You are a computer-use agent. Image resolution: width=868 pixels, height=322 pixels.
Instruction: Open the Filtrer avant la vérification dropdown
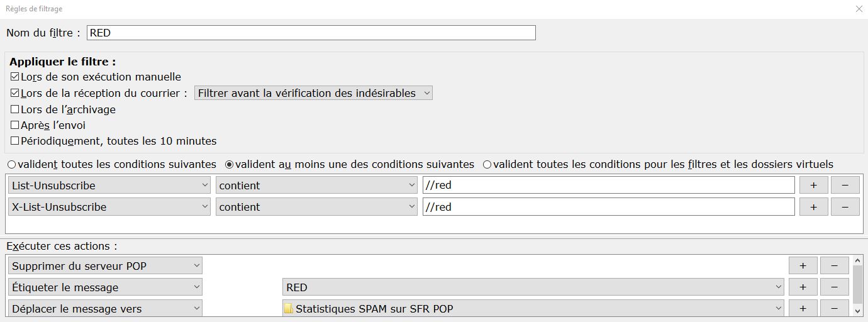313,93
